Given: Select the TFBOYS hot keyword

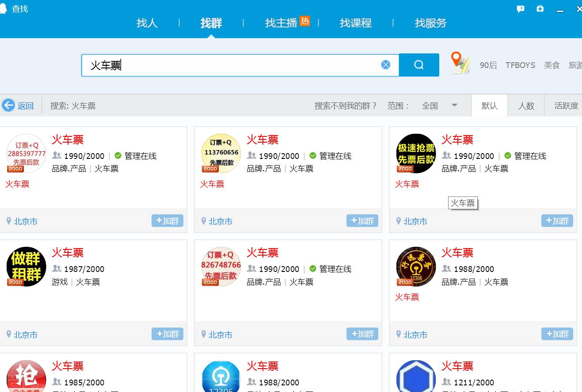Looking at the screenshot, I should point(520,65).
